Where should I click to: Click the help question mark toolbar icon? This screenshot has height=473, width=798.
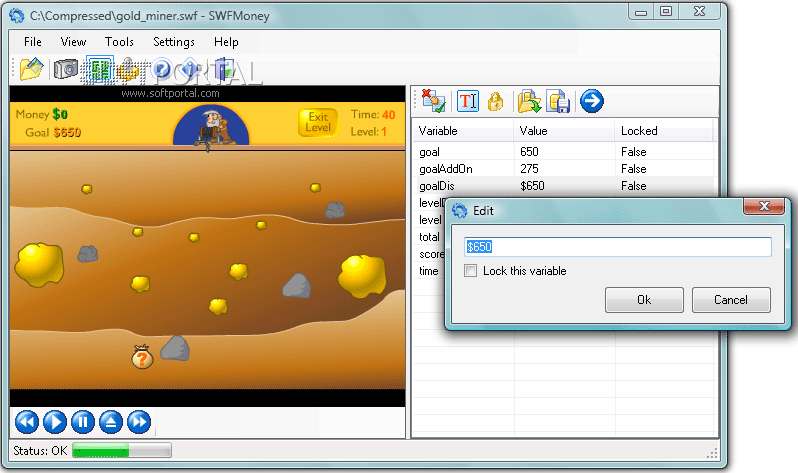click(162, 69)
